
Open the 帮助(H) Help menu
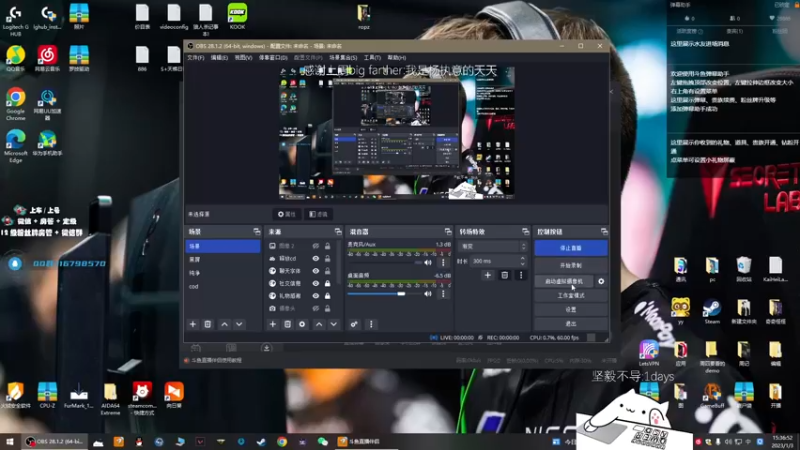[x=396, y=58]
